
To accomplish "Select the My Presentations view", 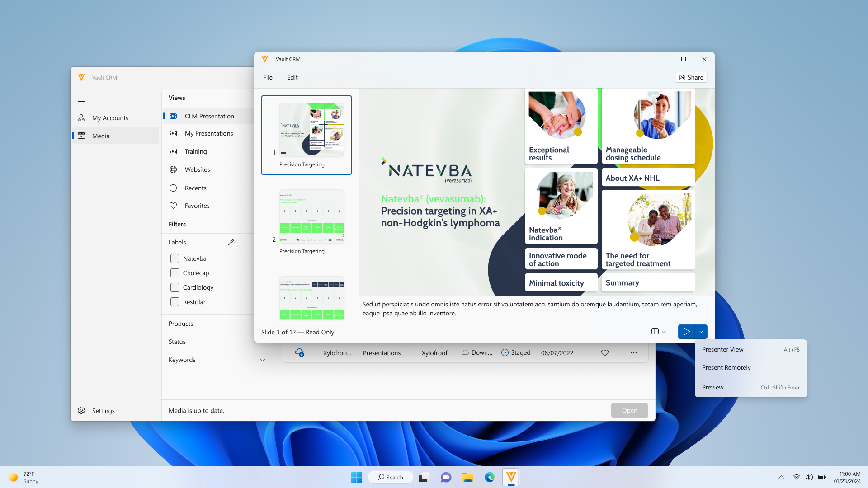I will (209, 133).
